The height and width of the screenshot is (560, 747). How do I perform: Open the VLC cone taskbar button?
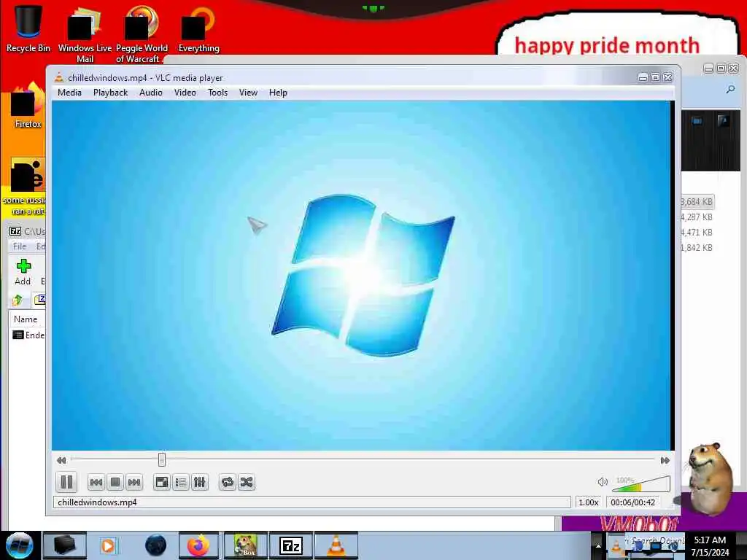pyautogui.click(x=336, y=545)
